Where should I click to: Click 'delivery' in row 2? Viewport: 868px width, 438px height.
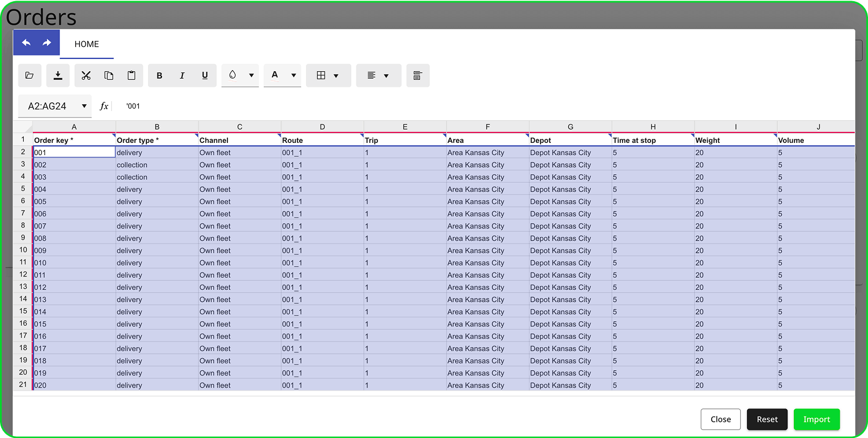(157, 153)
